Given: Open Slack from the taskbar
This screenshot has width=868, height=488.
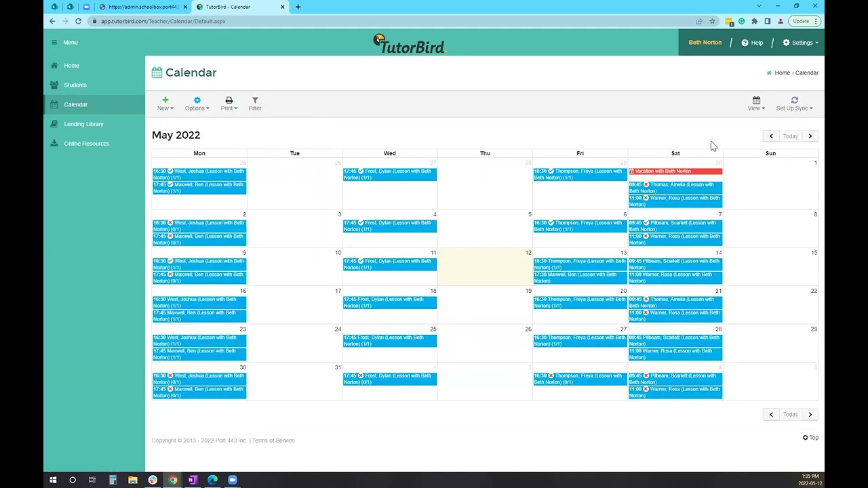Looking at the screenshot, I should click(153, 480).
